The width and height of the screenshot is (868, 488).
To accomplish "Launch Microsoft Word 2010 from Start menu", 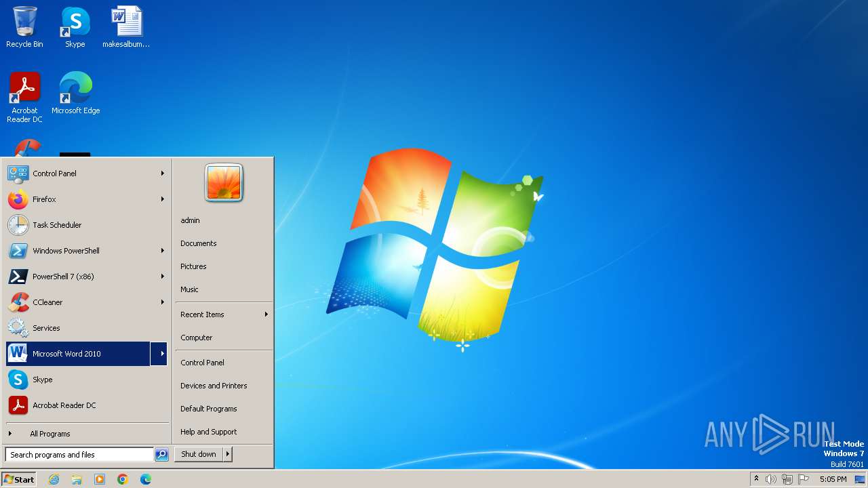I will point(78,354).
